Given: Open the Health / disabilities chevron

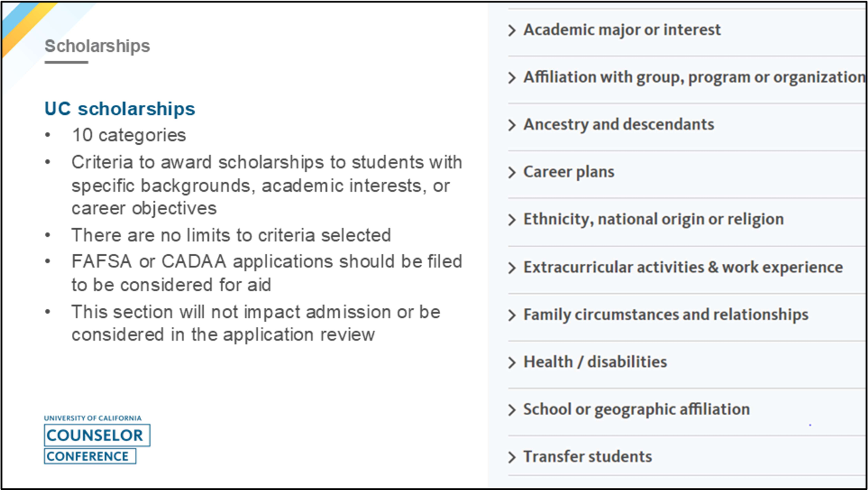Looking at the screenshot, I should 512,362.
